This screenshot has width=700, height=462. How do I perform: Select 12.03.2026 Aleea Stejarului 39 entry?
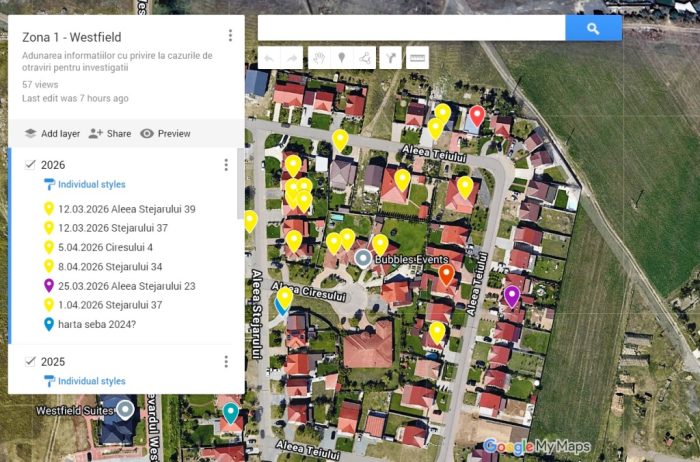pos(127,209)
